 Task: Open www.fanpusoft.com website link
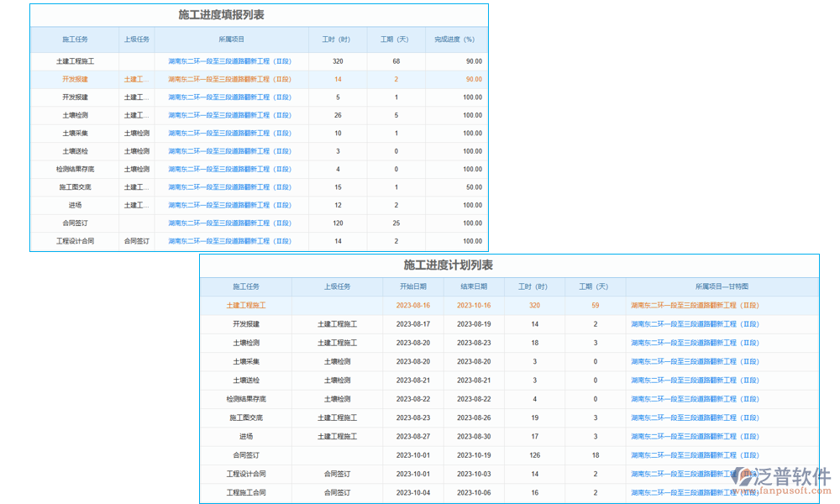tap(783, 491)
